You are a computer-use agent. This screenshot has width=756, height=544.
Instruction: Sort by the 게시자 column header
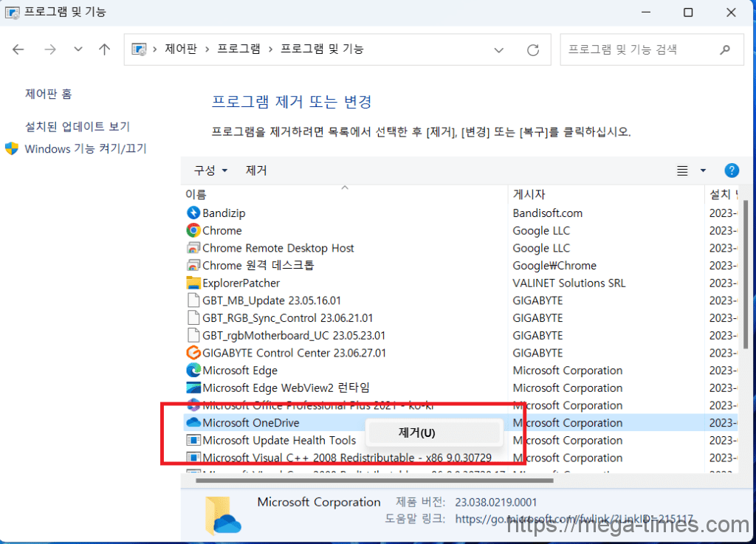(x=529, y=194)
